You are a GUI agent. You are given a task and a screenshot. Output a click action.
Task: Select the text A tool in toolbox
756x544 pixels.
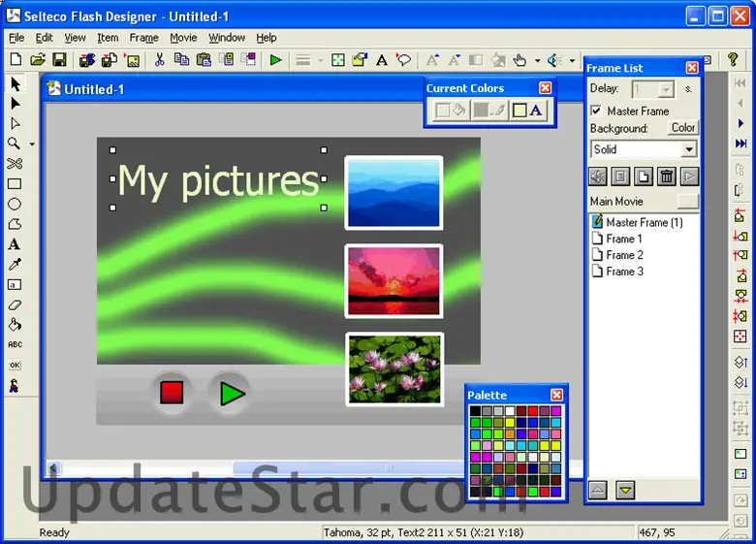[x=15, y=244]
